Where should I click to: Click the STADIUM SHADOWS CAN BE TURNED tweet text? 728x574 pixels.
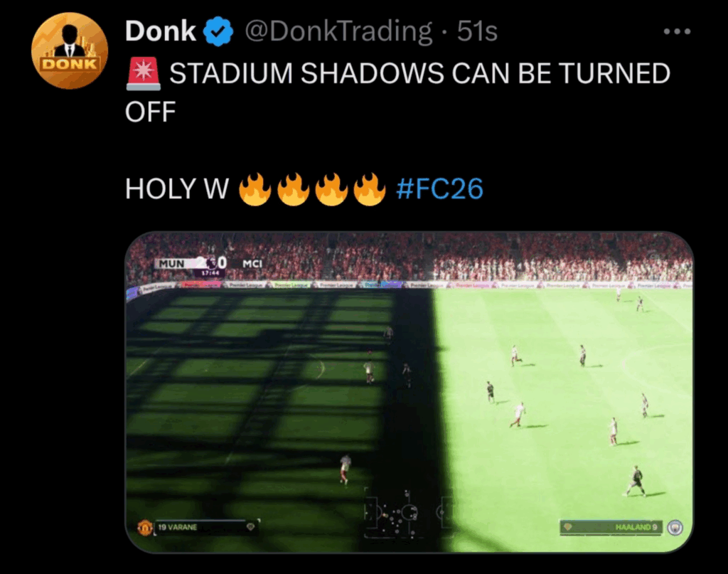(x=419, y=73)
